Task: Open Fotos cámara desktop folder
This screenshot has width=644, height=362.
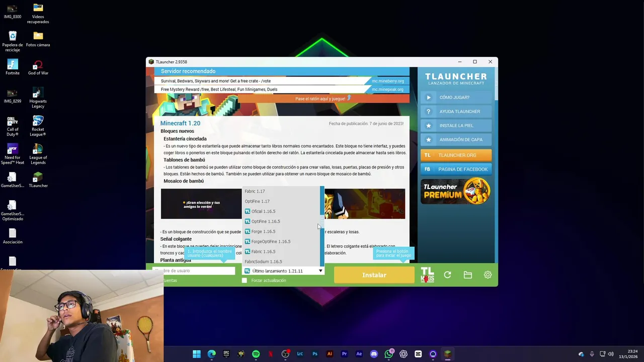Action: [38, 39]
